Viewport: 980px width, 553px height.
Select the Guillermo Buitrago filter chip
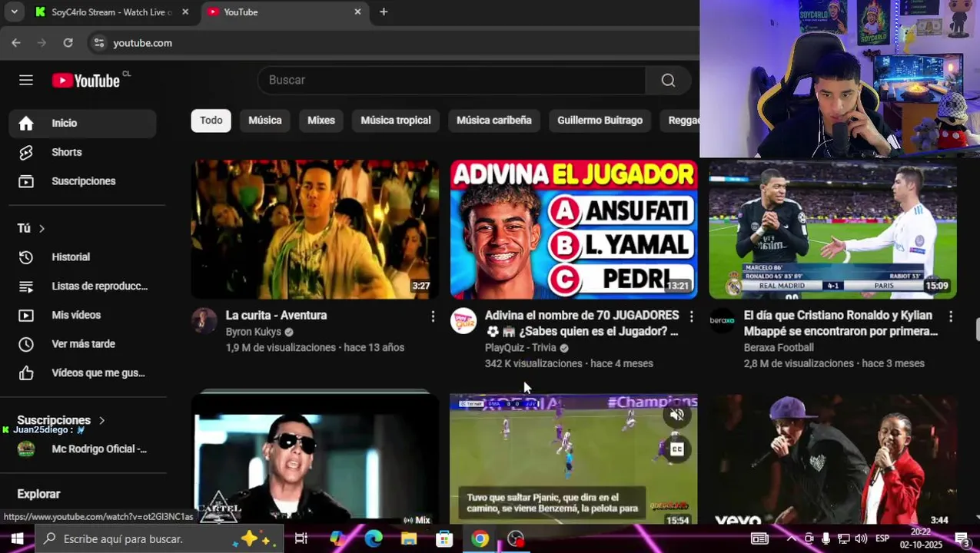pyautogui.click(x=600, y=121)
